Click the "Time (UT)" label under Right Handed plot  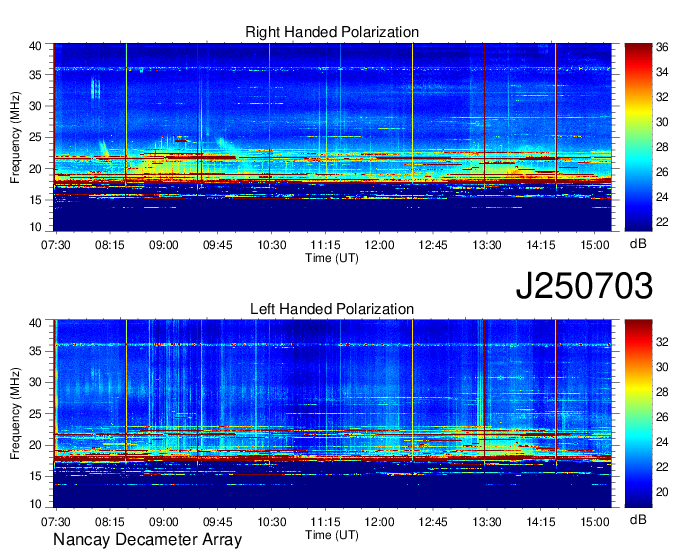pyautogui.click(x=332, y=258)
